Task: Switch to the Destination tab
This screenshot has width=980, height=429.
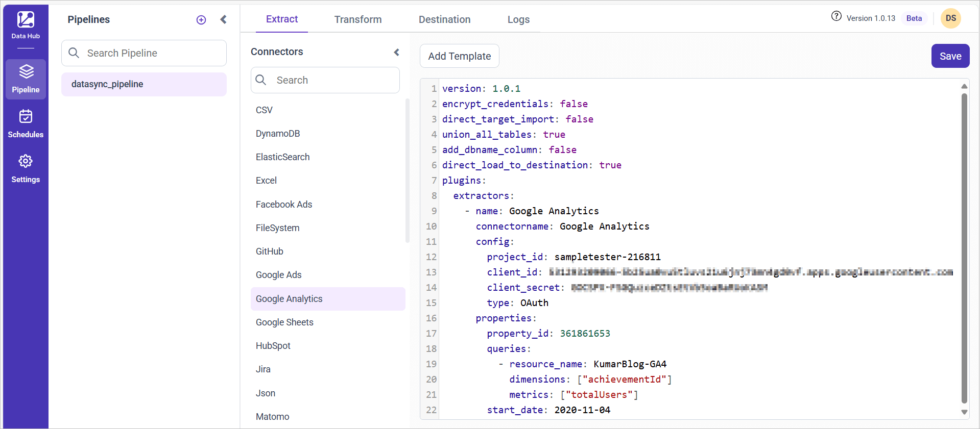Action: (445, 19)
